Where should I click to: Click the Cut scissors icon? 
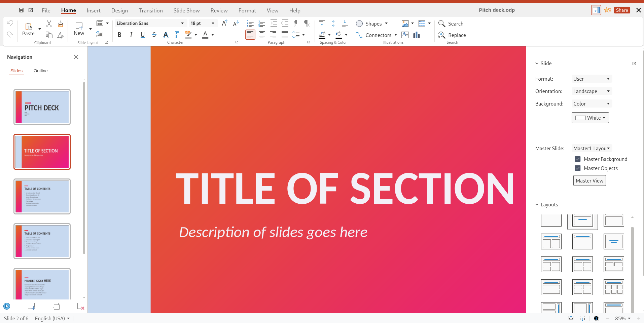49,24
